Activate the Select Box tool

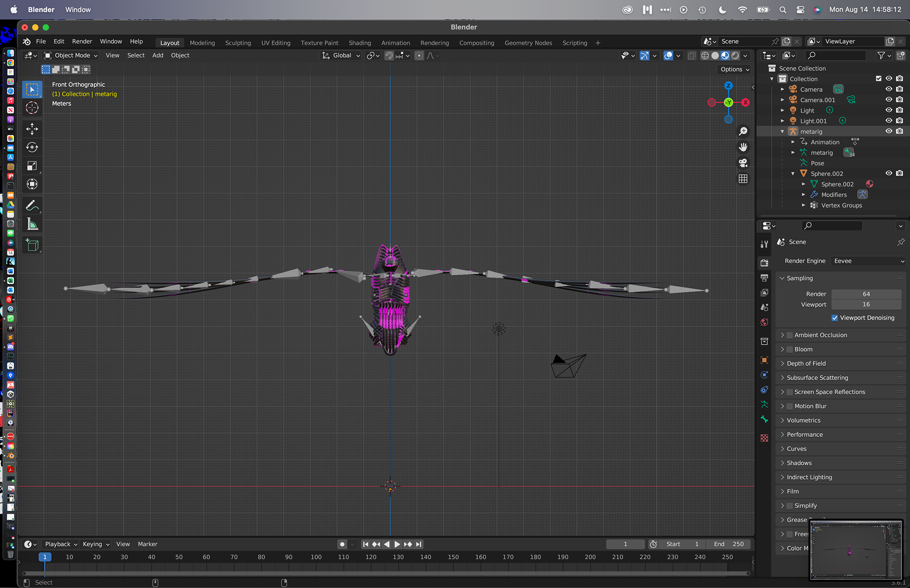click(x=32, y=90)
